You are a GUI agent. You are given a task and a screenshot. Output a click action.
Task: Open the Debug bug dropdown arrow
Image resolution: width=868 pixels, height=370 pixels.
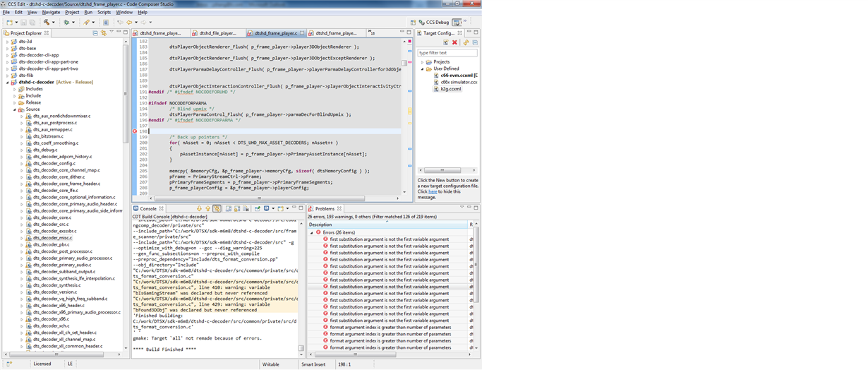click(x=73, y=23)
